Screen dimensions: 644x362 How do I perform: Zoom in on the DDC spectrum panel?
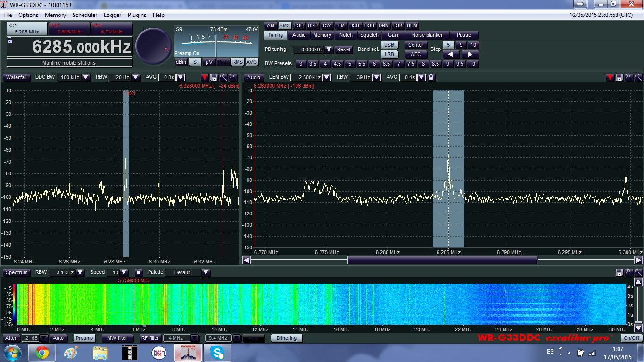[223, 77]
